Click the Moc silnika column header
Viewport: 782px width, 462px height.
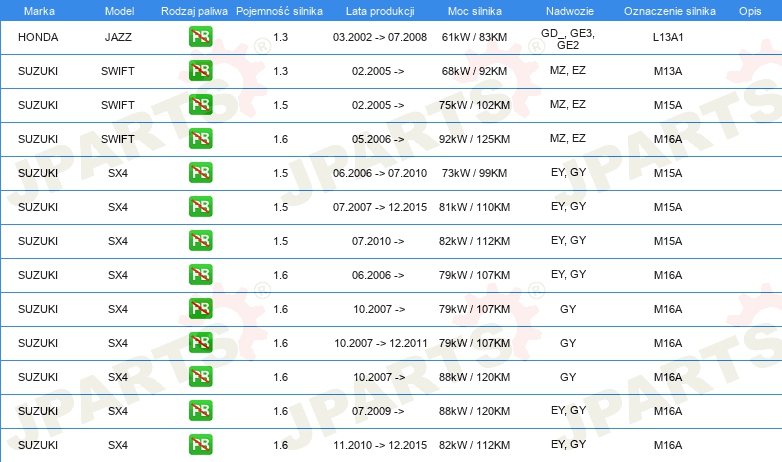[x=474, y=11]
